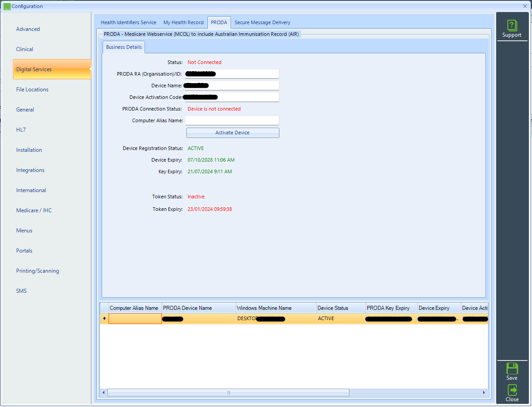Select Digital Services in the sidebar
This screenshot has width=532, height=407.
52,69
